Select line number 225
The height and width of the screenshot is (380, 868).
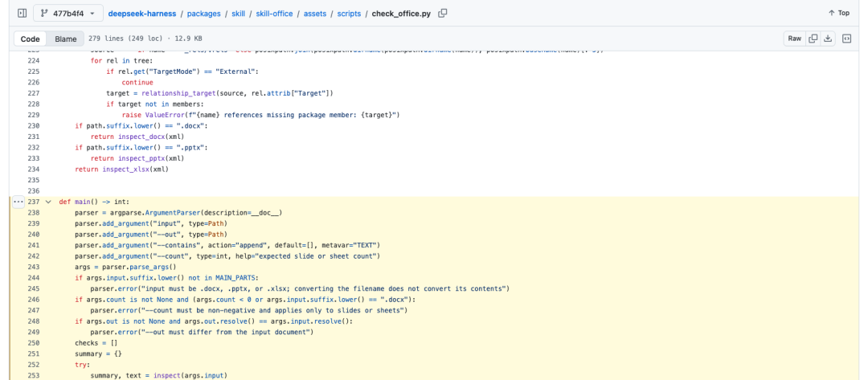34,72
